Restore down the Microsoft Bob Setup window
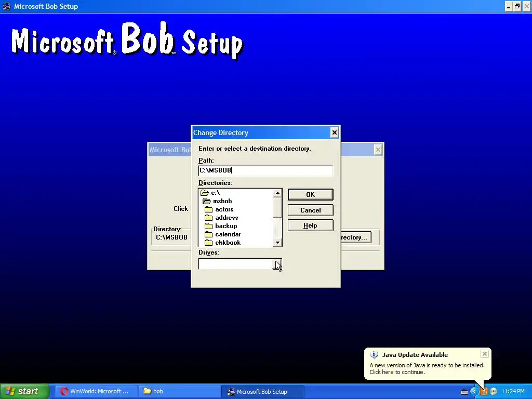Screen dimensions: 532x399 pyautogui.click(x=517, y=6)
